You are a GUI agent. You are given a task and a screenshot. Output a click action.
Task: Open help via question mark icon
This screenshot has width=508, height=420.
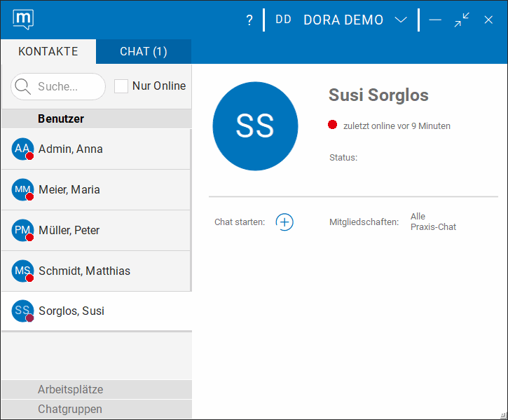pos(249,20)
